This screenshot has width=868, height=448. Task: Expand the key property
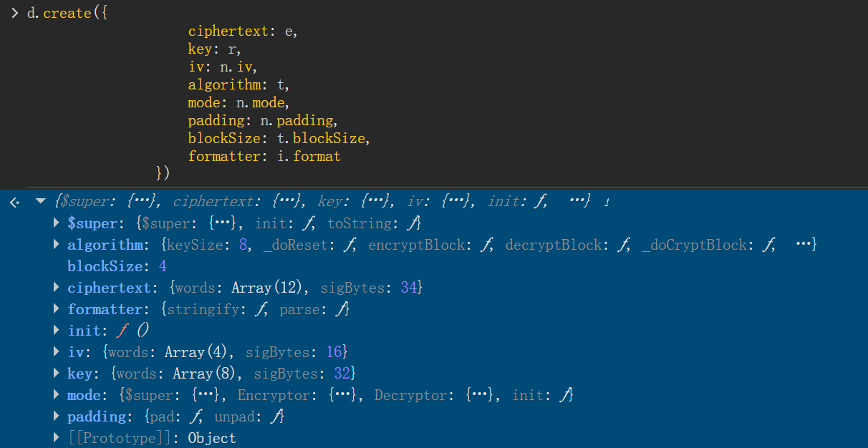pos(57,374)
